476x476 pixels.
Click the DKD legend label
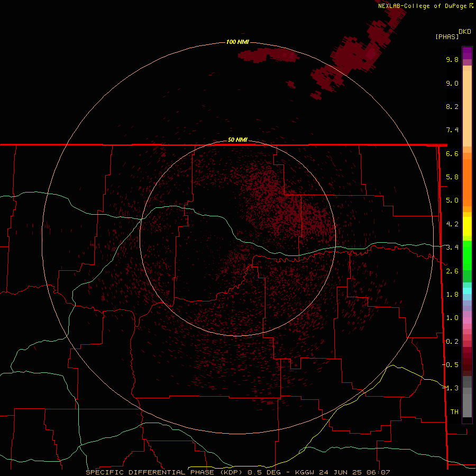coord(465,32)
